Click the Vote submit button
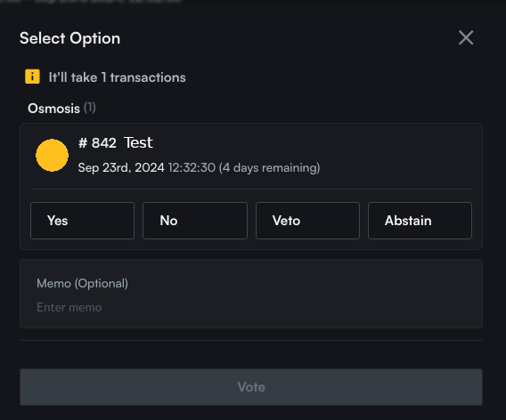The height and width of the screenshot is (420, 506). 251,387
